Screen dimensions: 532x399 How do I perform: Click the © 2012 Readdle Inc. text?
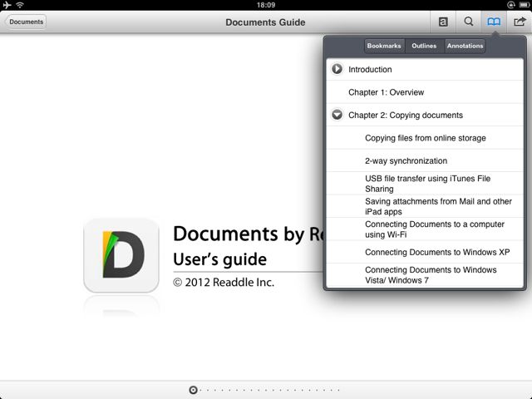[x=224, y=283]
